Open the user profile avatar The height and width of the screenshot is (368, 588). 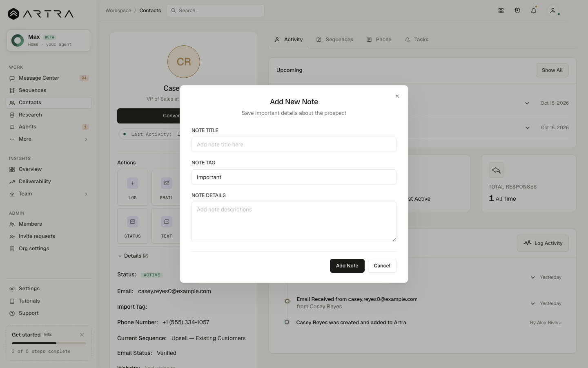553,11
